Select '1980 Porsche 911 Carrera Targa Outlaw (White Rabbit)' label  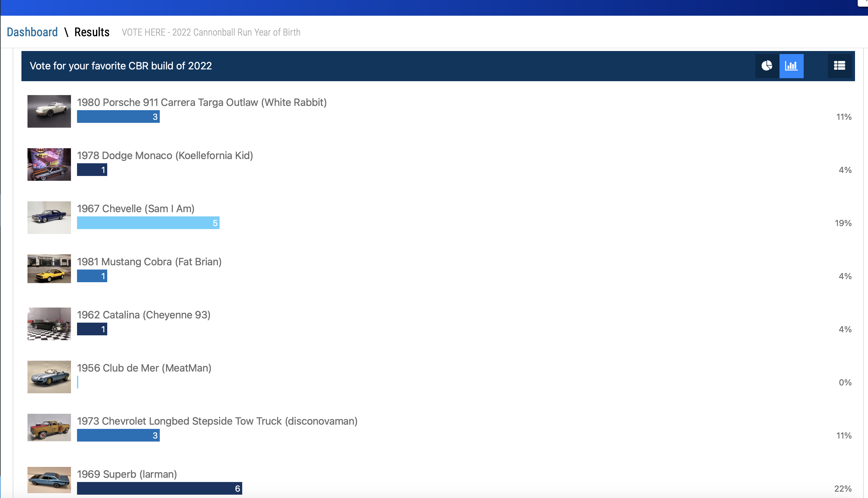tap(202, 102)
